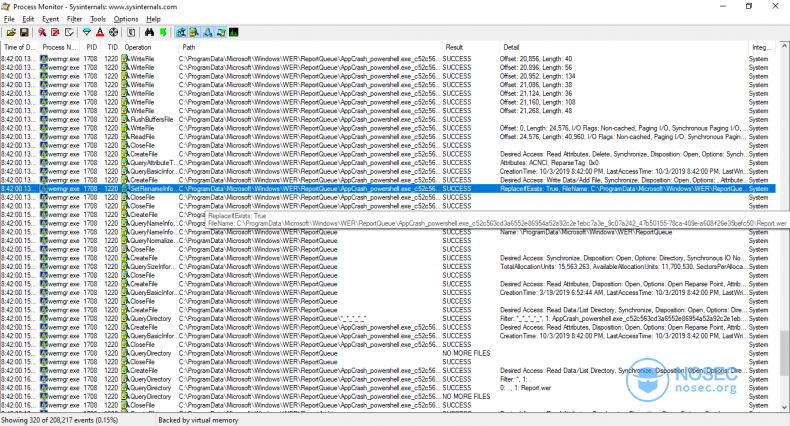Open the Options menu
Screen dimensions: 790x426
pyautogui.click(x=125, y=19)
